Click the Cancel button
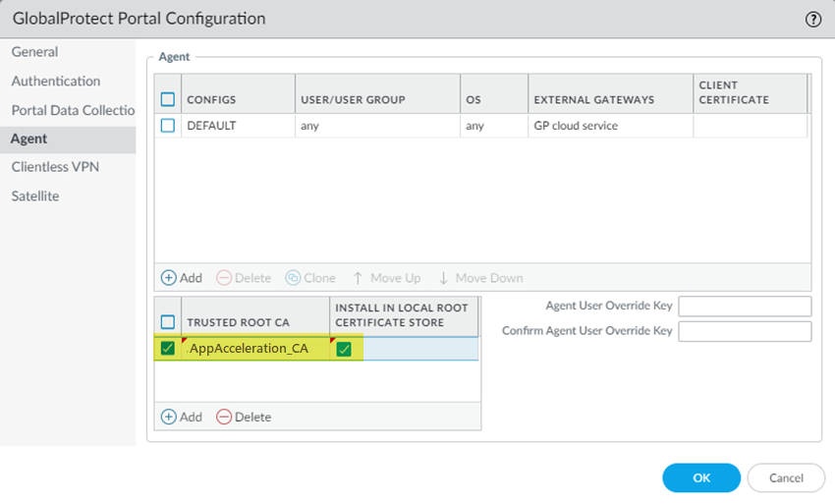The height and width of the screenshot is (504, 835). click(x=786, y=477)
